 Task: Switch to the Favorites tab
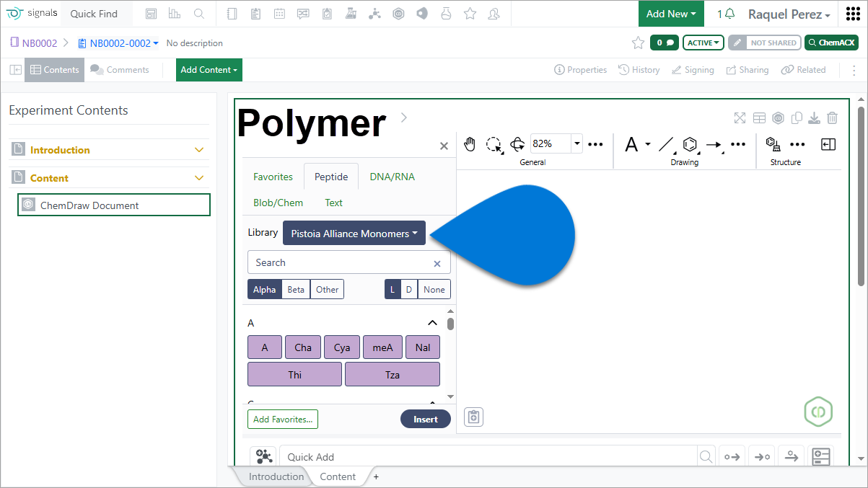click(273, 177)
